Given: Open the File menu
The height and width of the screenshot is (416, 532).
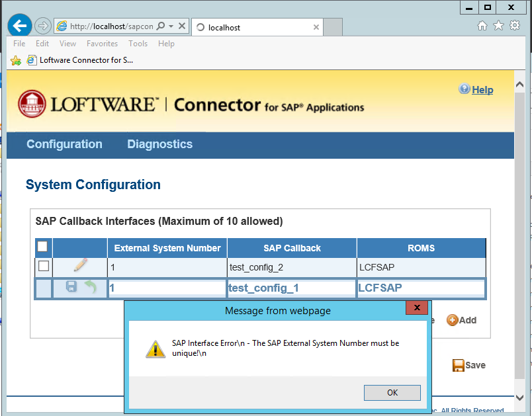Looking at the screenshot, I should [x=19, y=44].
